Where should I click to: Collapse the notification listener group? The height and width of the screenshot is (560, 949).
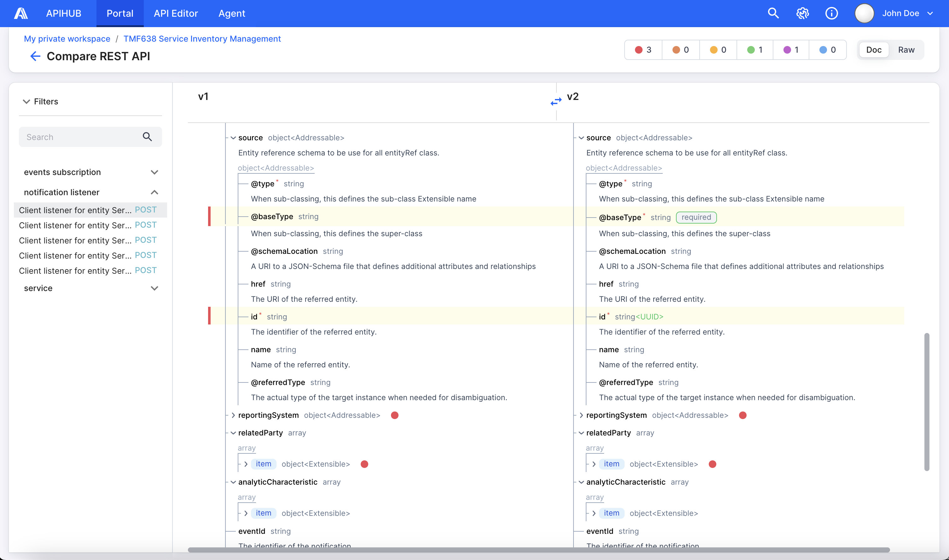click(x=154, y=192)
